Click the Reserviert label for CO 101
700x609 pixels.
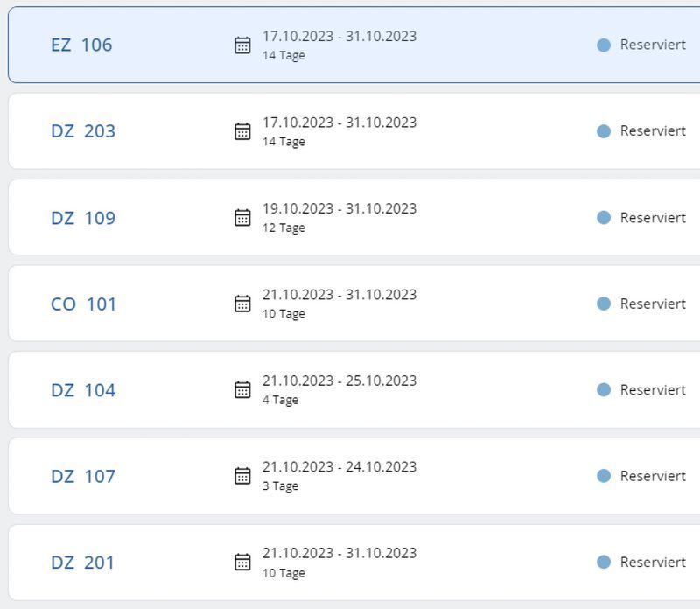coord(652,304)
